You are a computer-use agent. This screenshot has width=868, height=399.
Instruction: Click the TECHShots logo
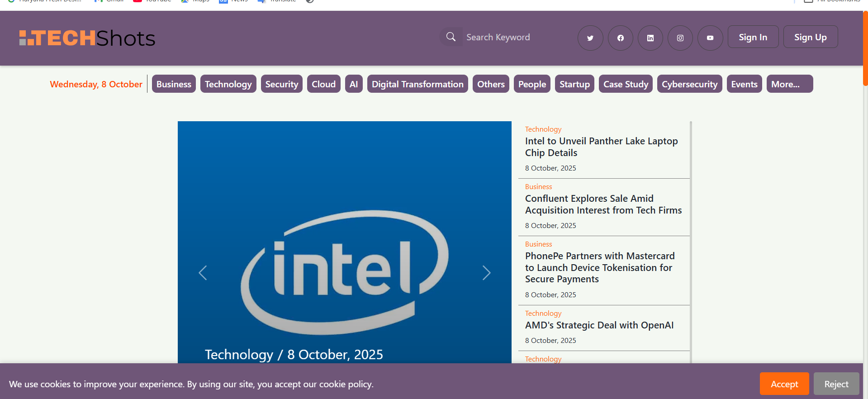coord(87,38)
